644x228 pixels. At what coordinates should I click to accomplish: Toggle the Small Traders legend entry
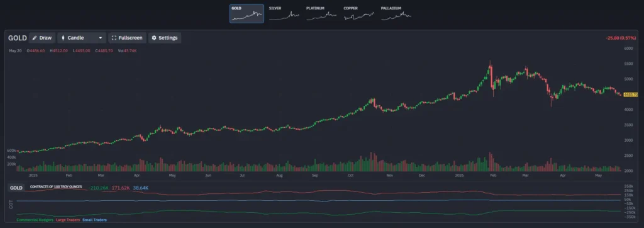click(94, 220)
